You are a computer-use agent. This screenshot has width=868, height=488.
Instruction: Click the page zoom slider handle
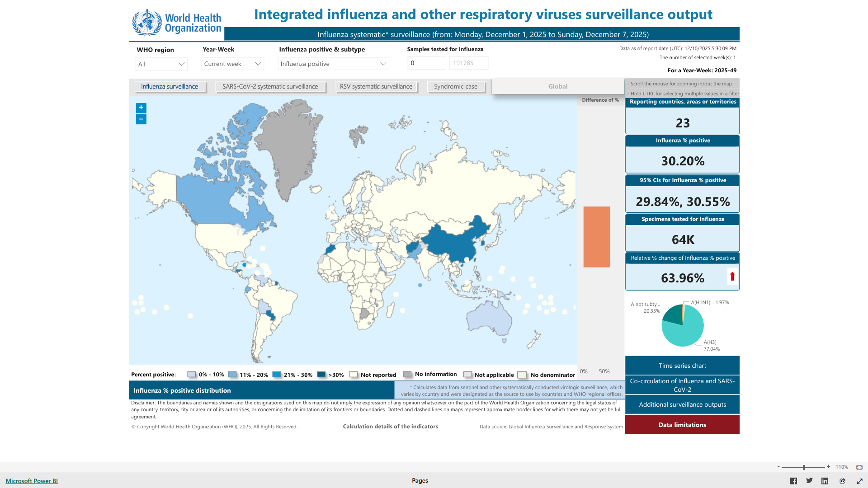click(x=804, y=467)
